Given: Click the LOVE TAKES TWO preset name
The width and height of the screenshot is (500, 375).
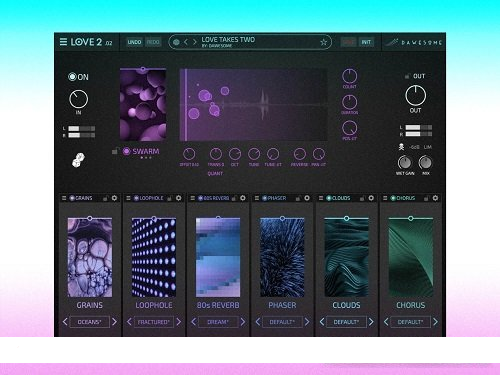Looking at the screenshot, I should (x=228, y=39).
